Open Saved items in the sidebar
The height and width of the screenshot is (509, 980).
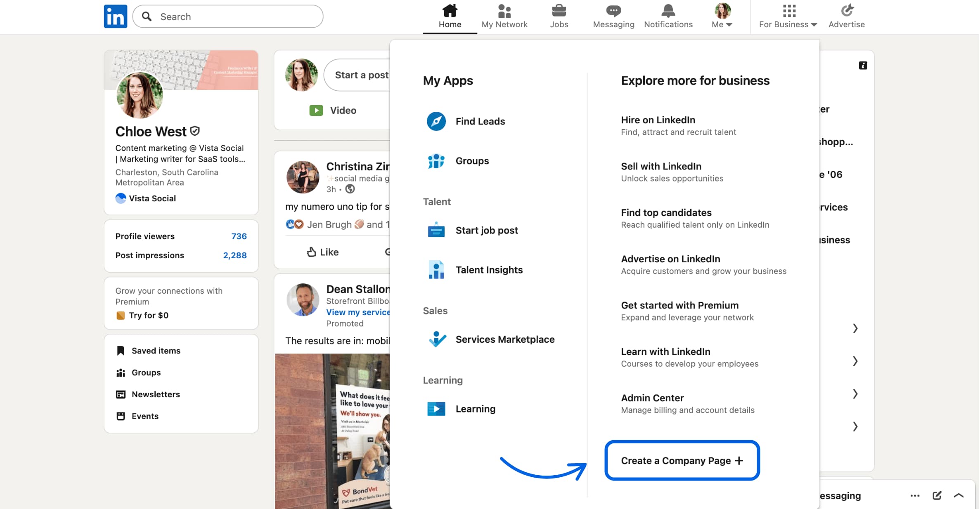[x=156, y=351]
